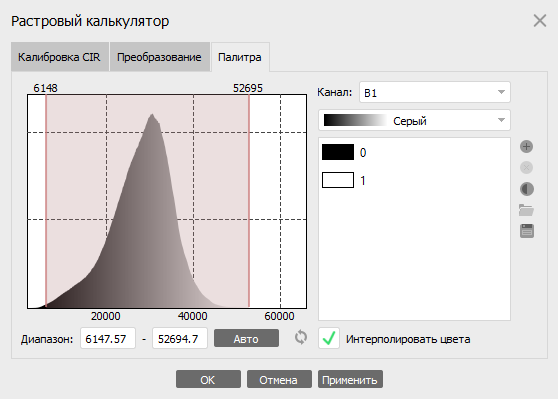This screenshot has width=558, height=399.
Task: Click range maximum field 52694.7
Action: coord(180,338)
